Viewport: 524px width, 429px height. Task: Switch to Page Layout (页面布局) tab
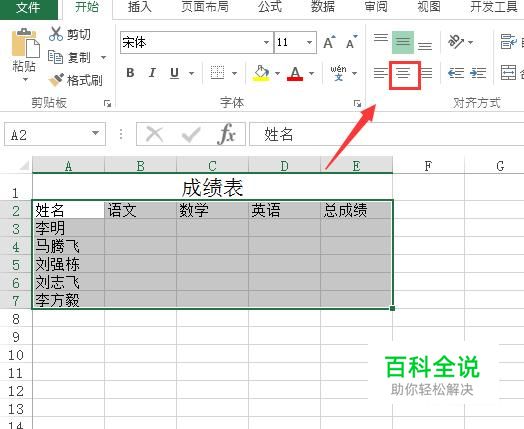(205, 7)
